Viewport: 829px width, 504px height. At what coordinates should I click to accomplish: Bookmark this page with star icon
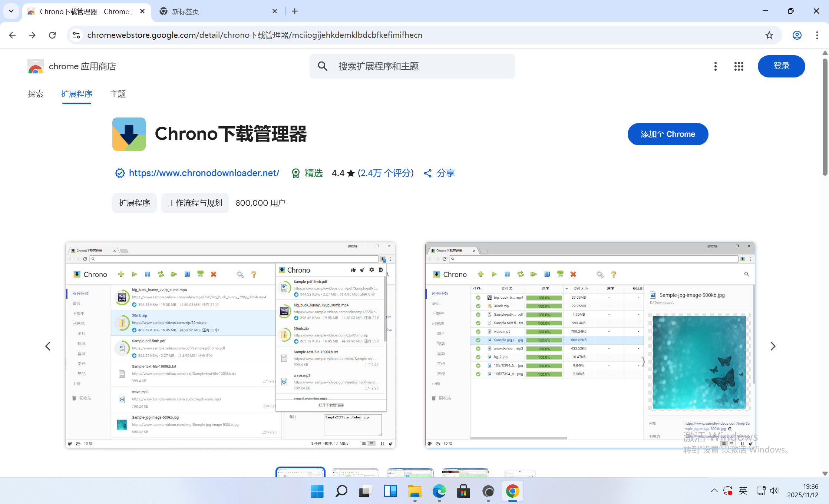pyautogui.click(x=769, y=35)
